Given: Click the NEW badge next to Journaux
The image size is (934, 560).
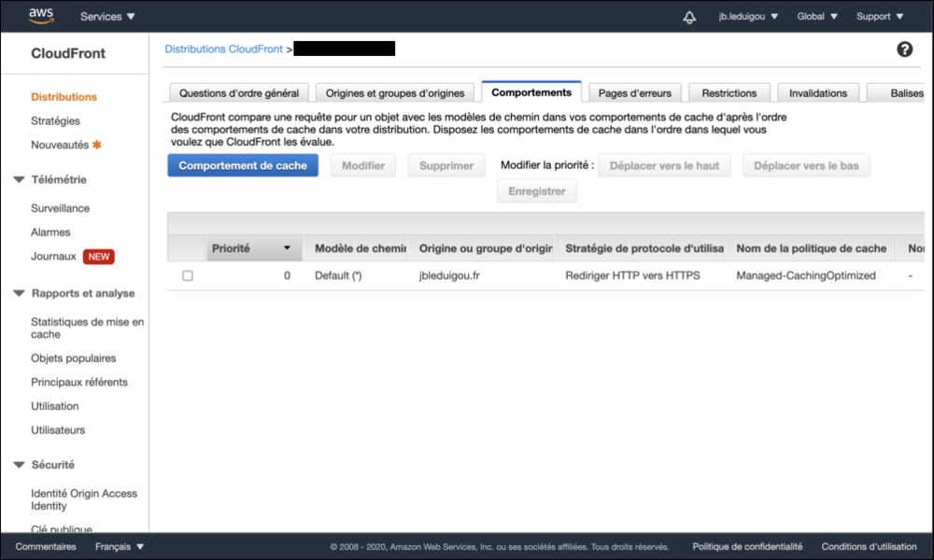Looking at the screenshot, I should coord(99,257).
